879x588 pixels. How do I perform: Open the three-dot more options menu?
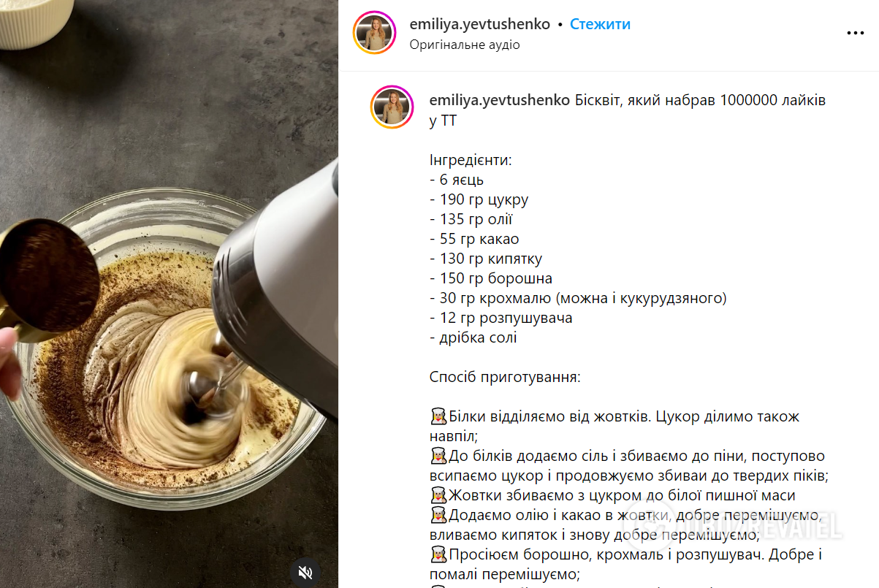(856, 33)
